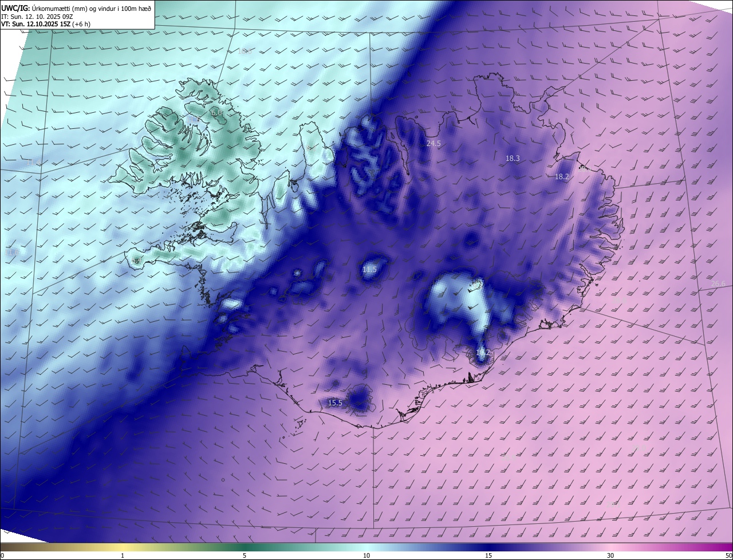Click the 15 tick label on the color scale
733x560 pixels.
coord(488,555)
